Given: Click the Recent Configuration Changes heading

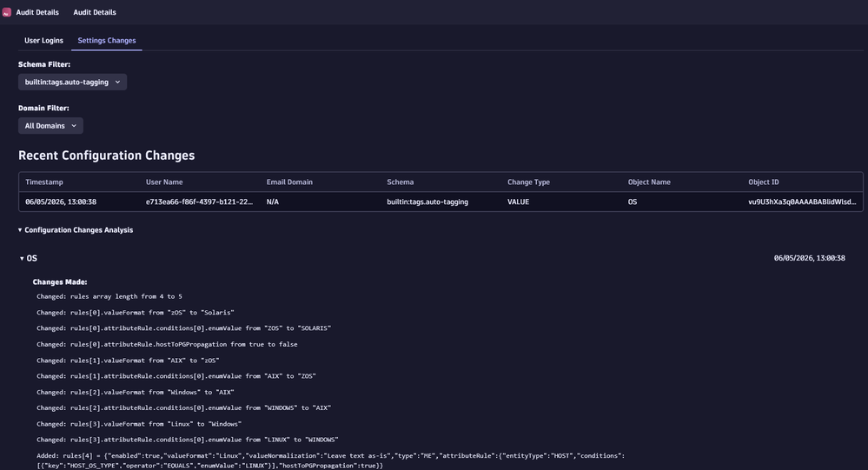Looking at the screenshot, I should coord(106,156).
